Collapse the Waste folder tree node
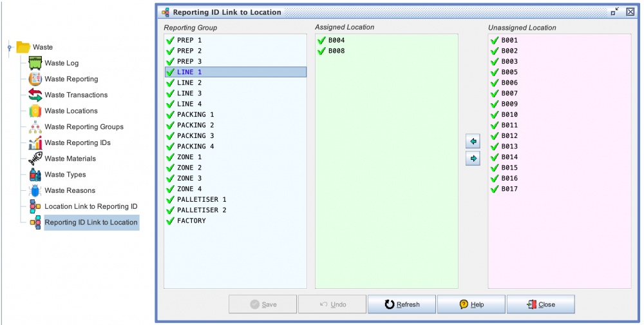644x325 pixels. tap(9, 47)
